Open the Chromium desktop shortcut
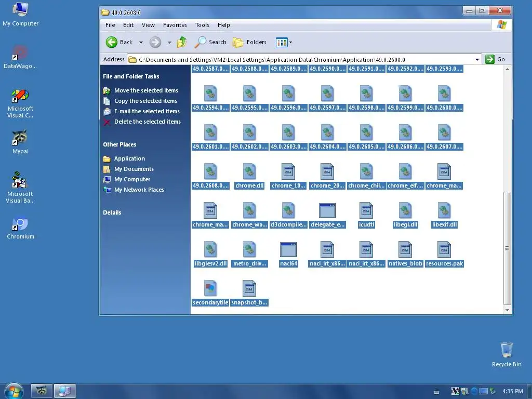532x399 pixels. coord(20,228)
